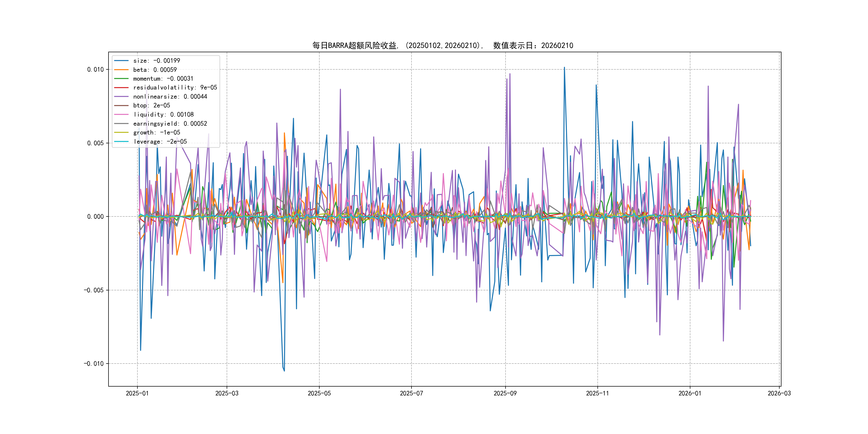Screen dimensions: 868x434
Task: Click the residualvolatility legend label
Action: (175, 88)
